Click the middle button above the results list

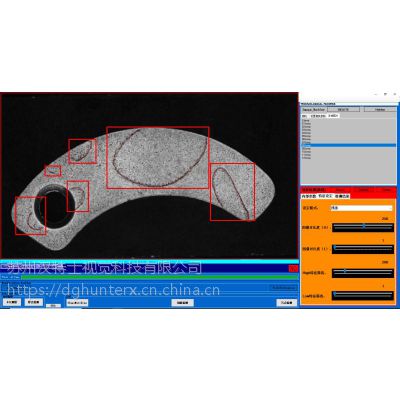(x=343, y=109)
